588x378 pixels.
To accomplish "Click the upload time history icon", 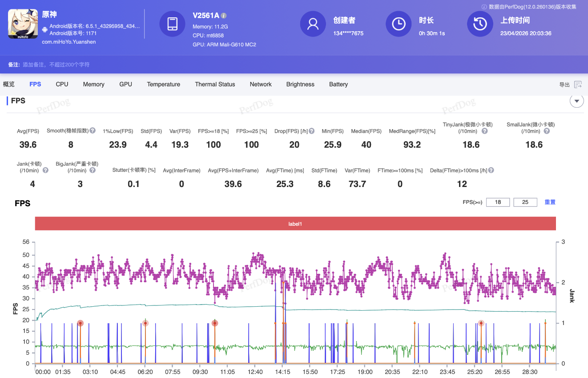I will (x=480, y=24).
